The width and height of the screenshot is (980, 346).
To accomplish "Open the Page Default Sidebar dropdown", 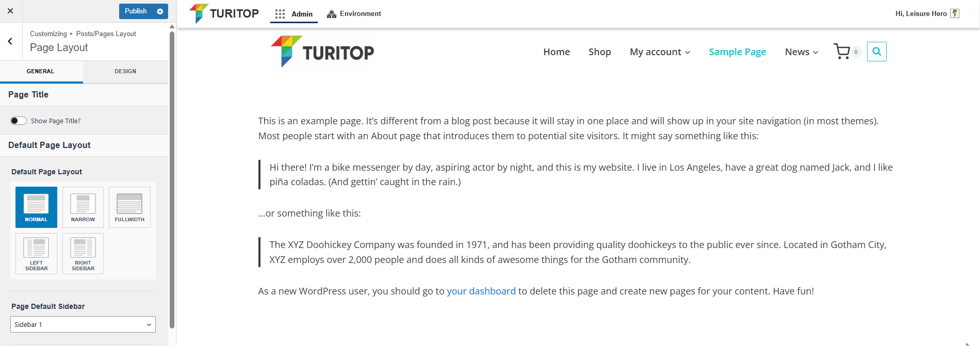I will click(83, 324).
